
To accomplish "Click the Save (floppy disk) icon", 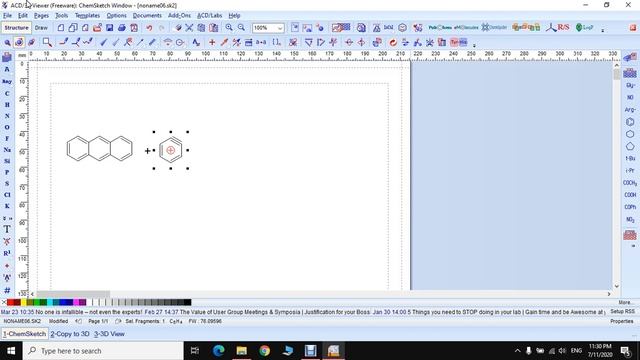I will [109, 28].
